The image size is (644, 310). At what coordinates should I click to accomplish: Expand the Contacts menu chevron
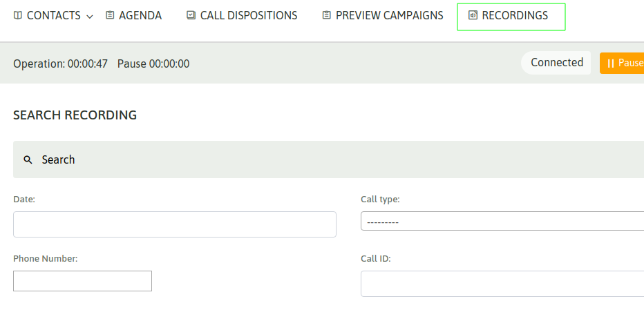[x=90, y=17]
